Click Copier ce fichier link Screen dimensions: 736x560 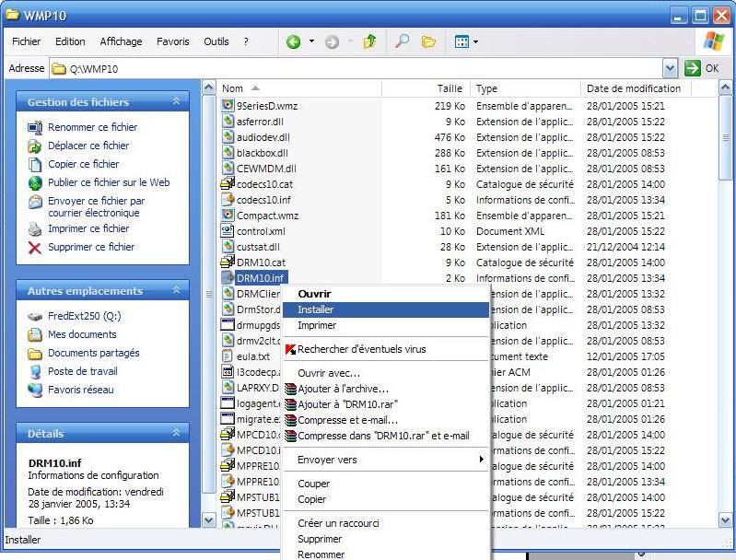click(x=83, y=164)
